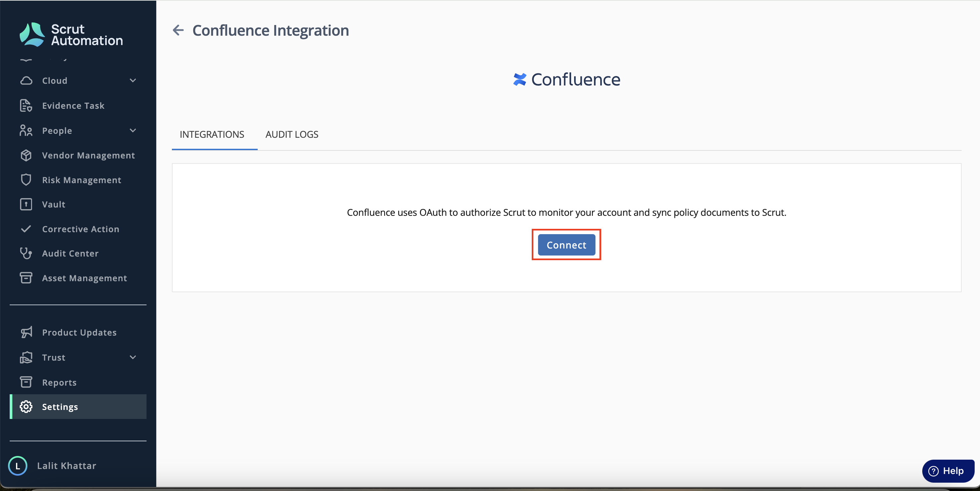
Task: Click the Confluence Integration page title
Action: click(x=270, y=30)
